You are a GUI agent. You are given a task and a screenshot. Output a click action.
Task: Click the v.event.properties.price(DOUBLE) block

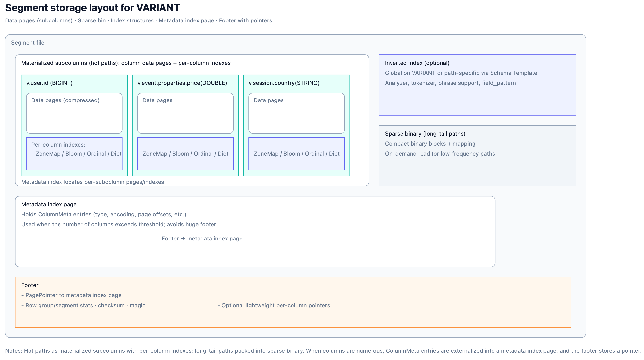(185, 125)
